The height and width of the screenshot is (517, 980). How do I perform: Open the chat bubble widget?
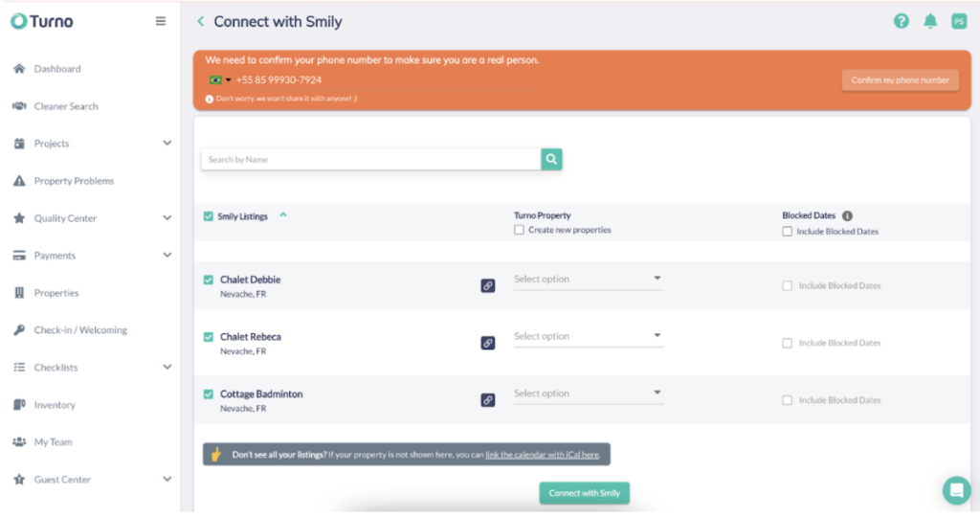(x=956, y=491)
